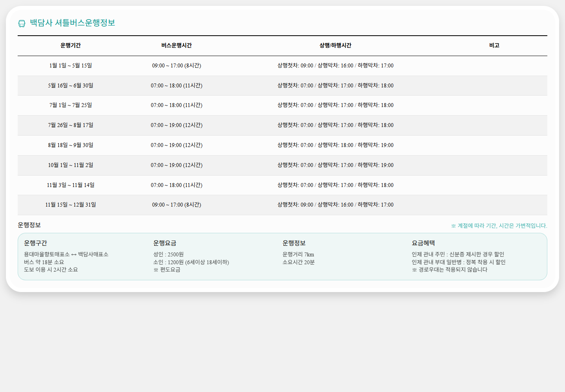Click the 요금혜택 section heading
This screenshot has height=392, width=565.
(423, 243)
